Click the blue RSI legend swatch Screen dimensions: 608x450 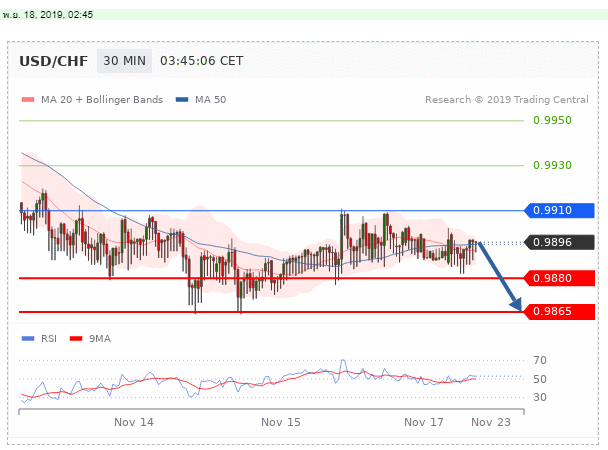[x=28, y=339]
